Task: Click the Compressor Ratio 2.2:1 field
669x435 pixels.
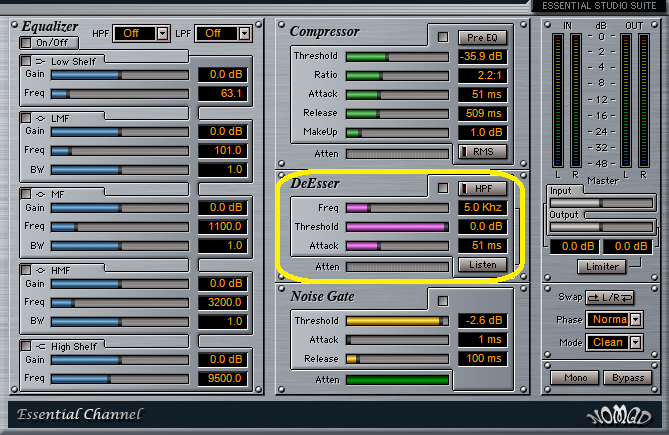Action: [x=483, y=75]
